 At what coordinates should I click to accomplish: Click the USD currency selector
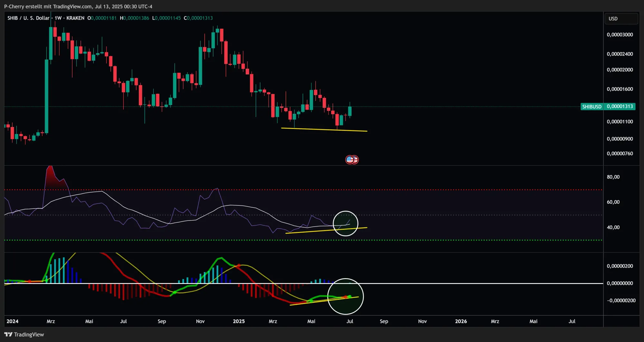click(621, 19)
